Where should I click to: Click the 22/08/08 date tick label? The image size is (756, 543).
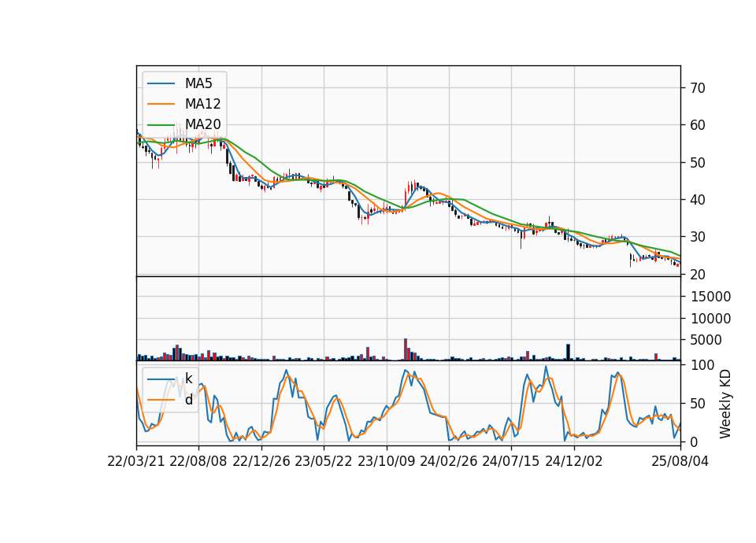[198, 461]
